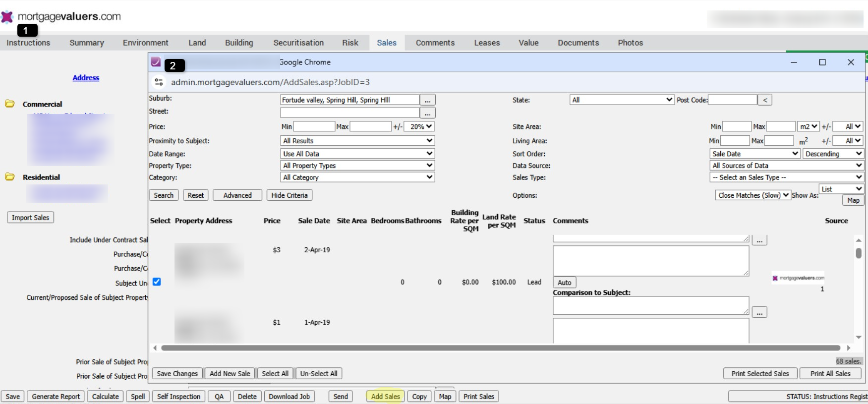868x404 pixels.
Task: Open the Suburb lookup ellipsis button
Action: pos(428,100)
